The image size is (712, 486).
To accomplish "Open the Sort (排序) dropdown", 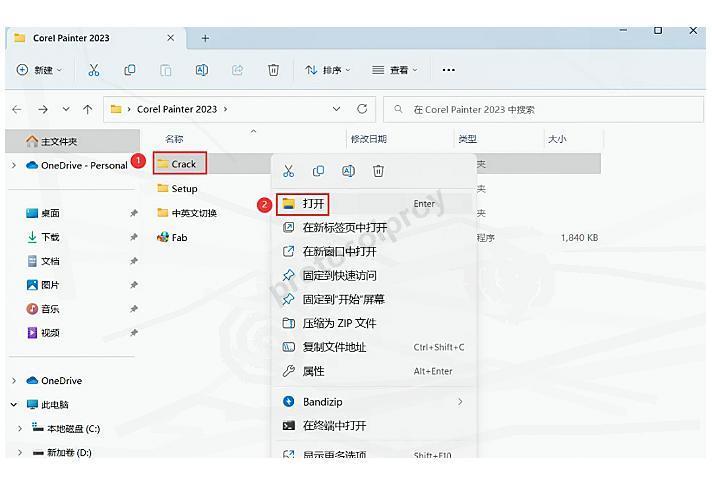I will point(328,70).
